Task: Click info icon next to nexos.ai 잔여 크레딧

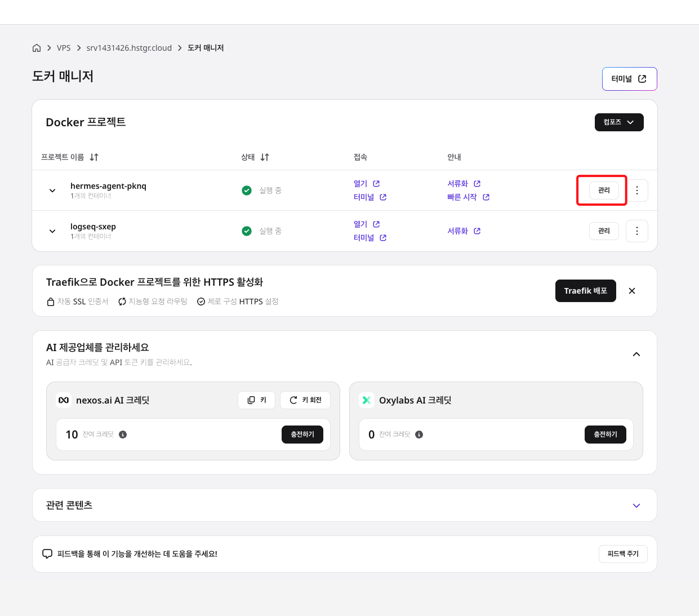Action: (x=123, y=435)
